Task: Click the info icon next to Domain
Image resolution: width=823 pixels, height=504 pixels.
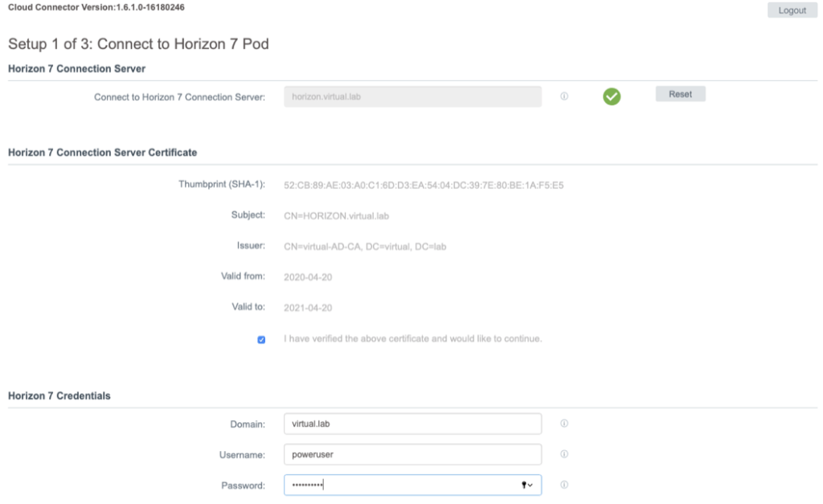Action: 564,424
